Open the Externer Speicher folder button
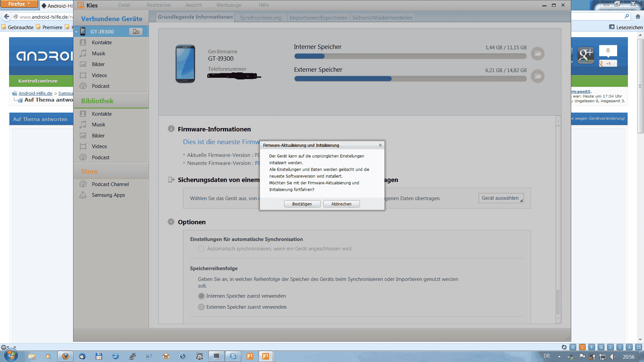The image size is (644, 362). click(x=538, y=76)
